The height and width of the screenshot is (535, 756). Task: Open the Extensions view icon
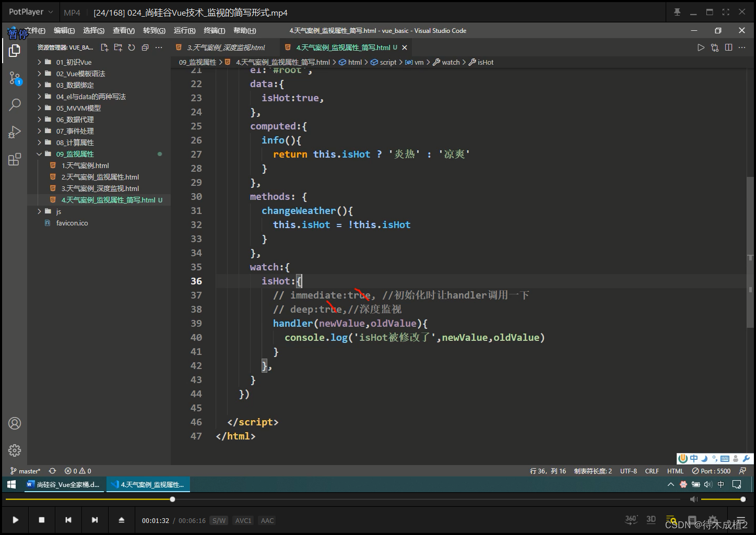[15, 159]
